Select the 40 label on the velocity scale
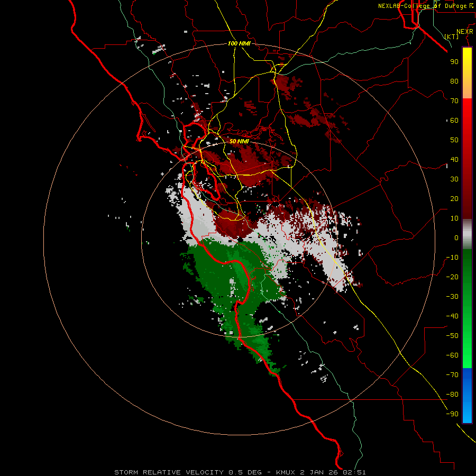 coord(454,160)
